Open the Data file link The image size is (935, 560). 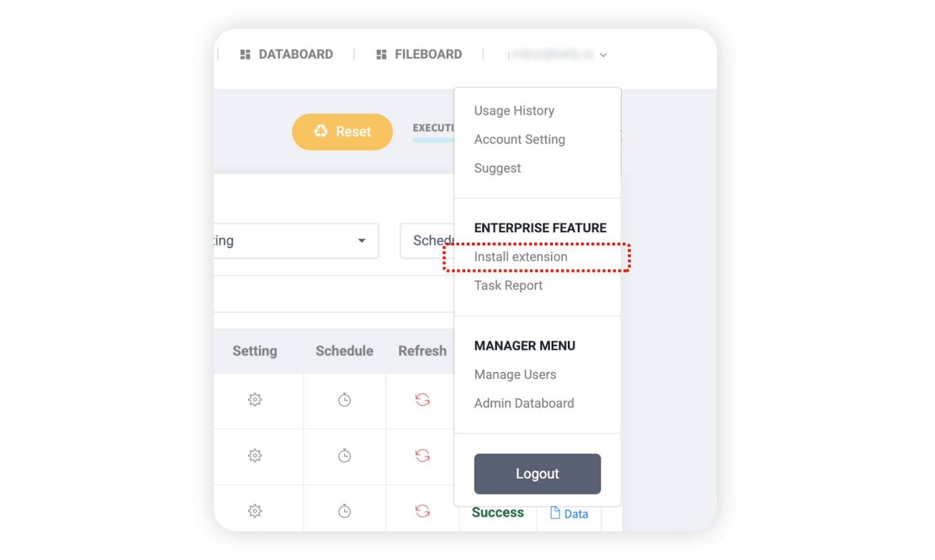(569, 514)
